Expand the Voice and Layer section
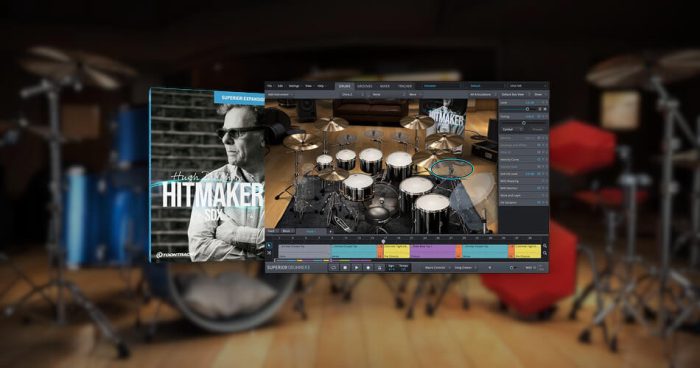700x368 pixels. [x=523, y=195]
